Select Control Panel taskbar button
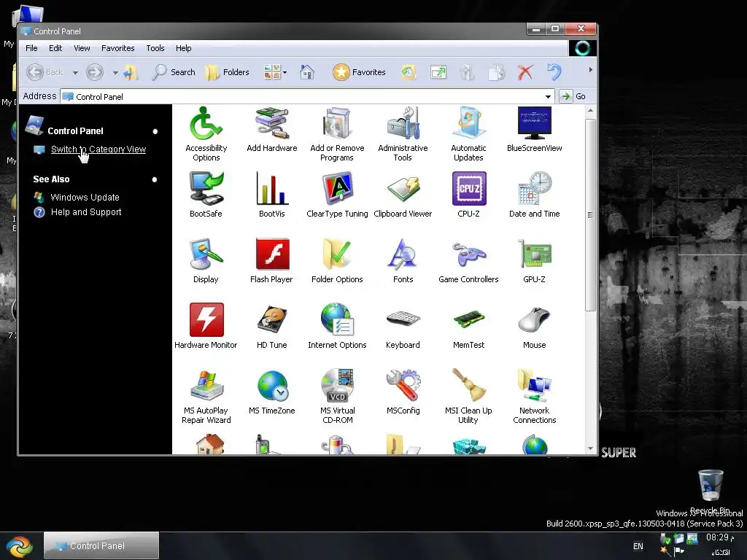Screen dimensions: 747x560 point(101,545)
